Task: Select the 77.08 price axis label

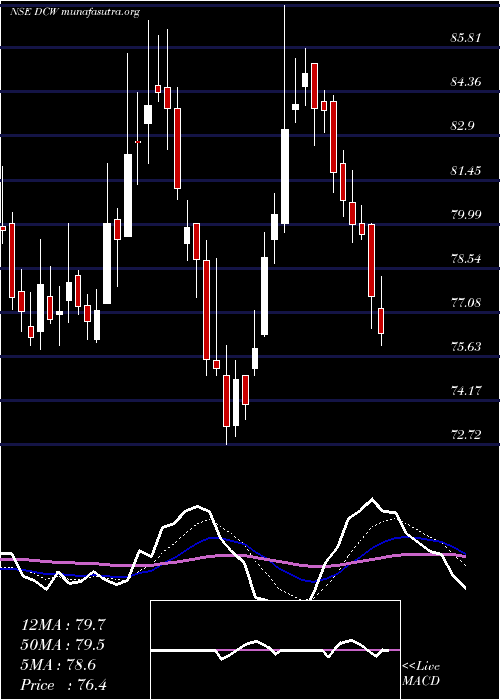Action: click(x=466, y=303)
